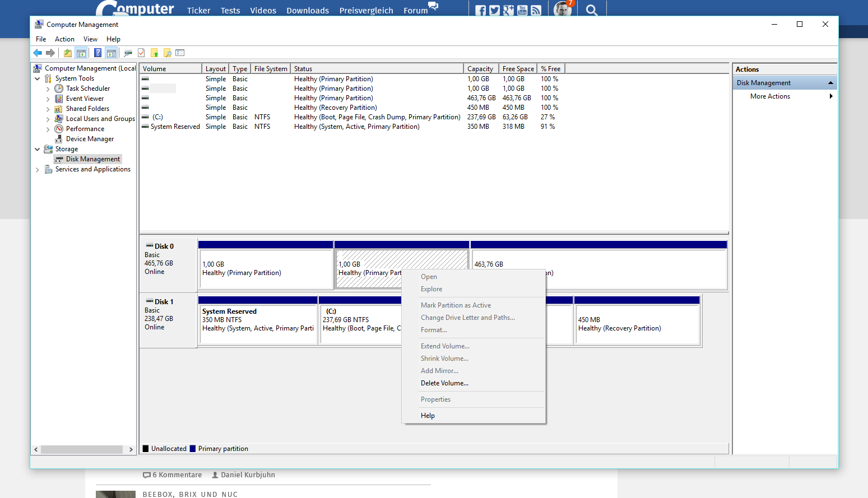
Task: Click the checklist settings toolbar icon
Action: (x=180, y=53)
